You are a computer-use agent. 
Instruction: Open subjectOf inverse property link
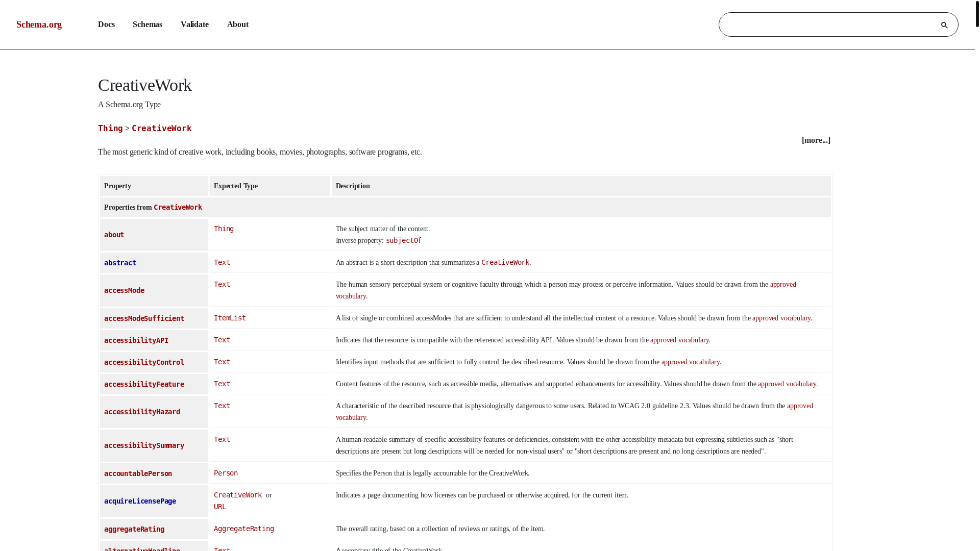[404, 240]
